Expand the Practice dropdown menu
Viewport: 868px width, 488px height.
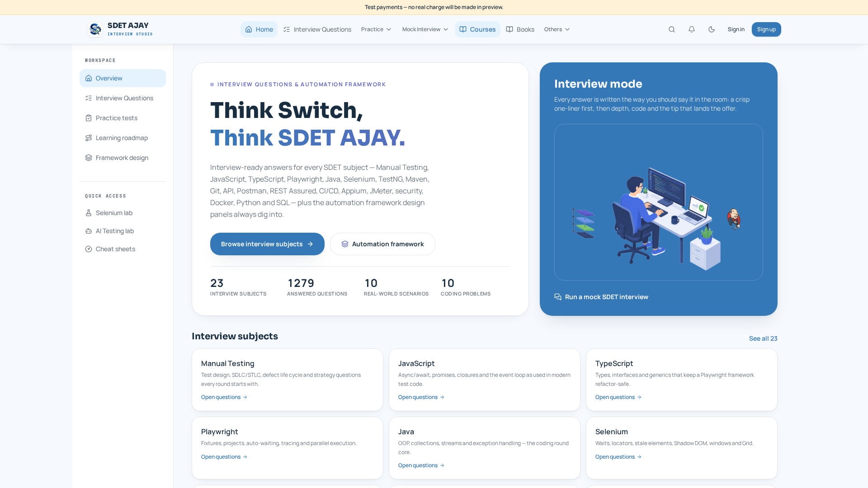coord(376,29)
